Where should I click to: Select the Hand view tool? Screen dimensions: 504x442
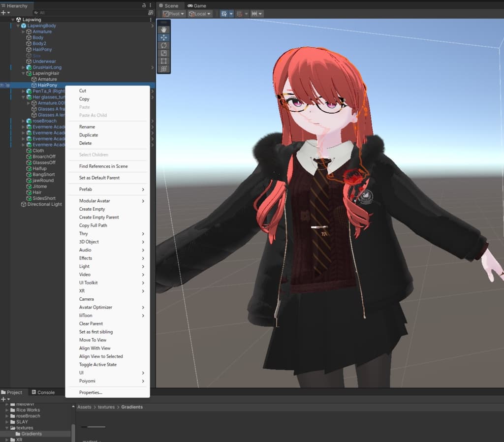[x=164, y=30]
